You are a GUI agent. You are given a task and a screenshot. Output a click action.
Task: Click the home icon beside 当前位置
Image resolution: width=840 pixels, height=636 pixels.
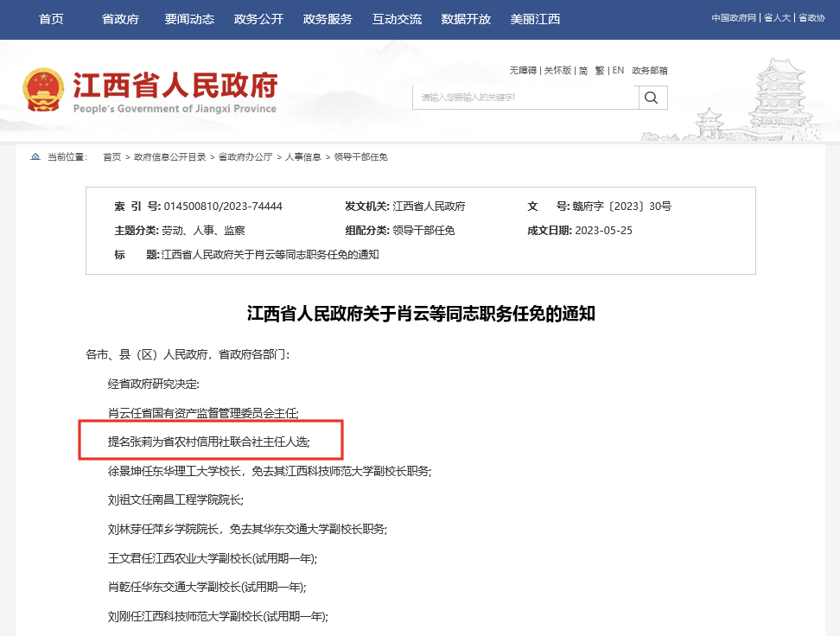coord(35,156)
